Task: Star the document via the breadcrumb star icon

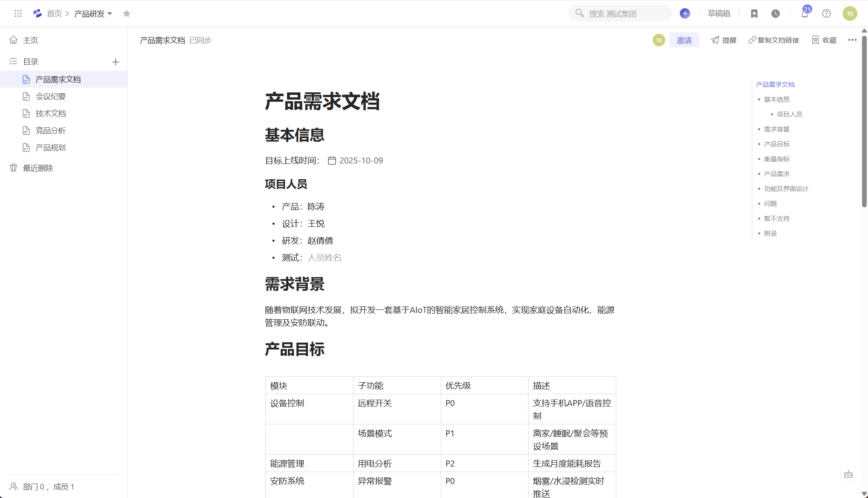Action: [x=126, y=13]
